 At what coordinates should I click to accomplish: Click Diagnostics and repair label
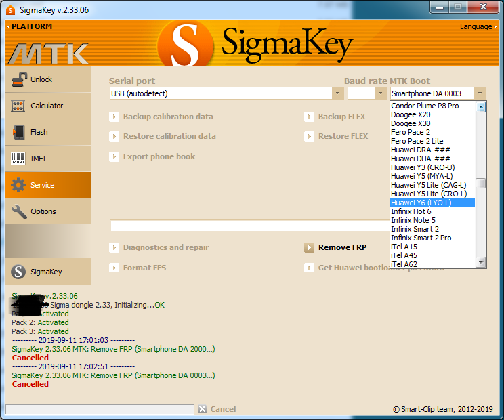(166, 247)
